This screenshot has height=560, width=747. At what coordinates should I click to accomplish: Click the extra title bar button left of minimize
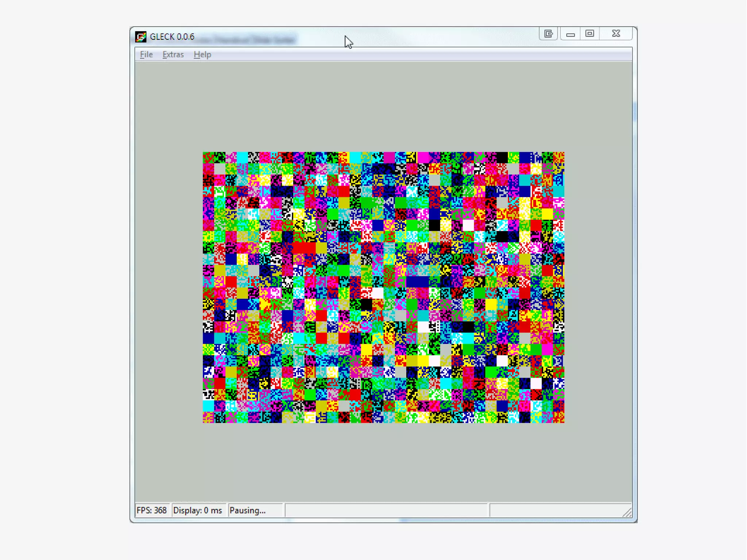pyautogui.click(x=548, y=34)
